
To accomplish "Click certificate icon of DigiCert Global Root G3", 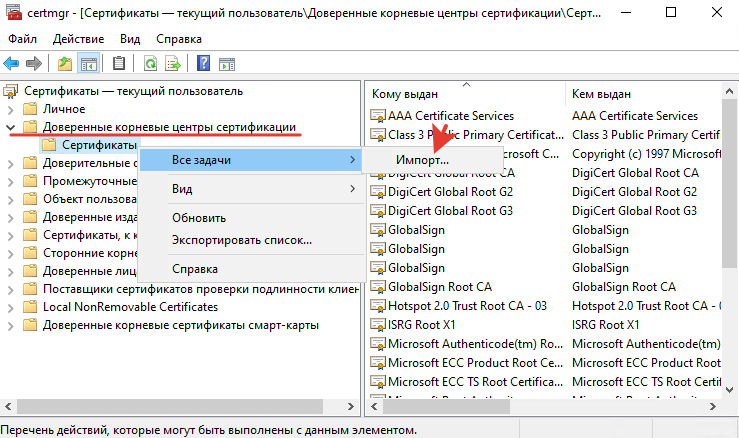I will (x=378, y=211).
